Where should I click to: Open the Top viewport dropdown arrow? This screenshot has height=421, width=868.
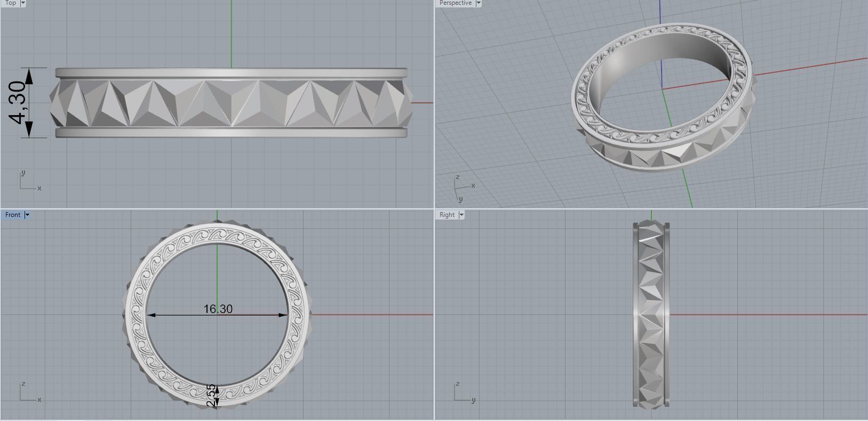point(23,3)
